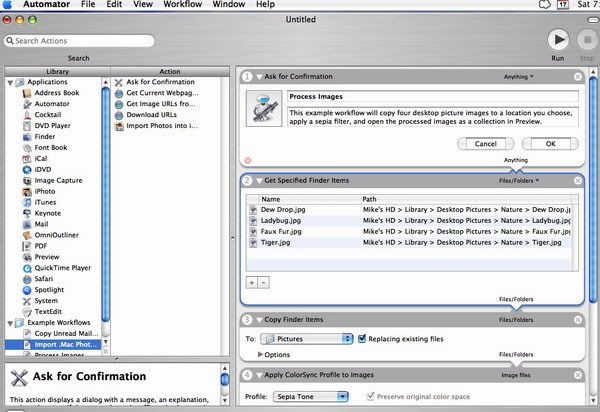600x412 pixels.
Task: Select Ladybug.jpg row in Finder items
Action: point(409,221)
